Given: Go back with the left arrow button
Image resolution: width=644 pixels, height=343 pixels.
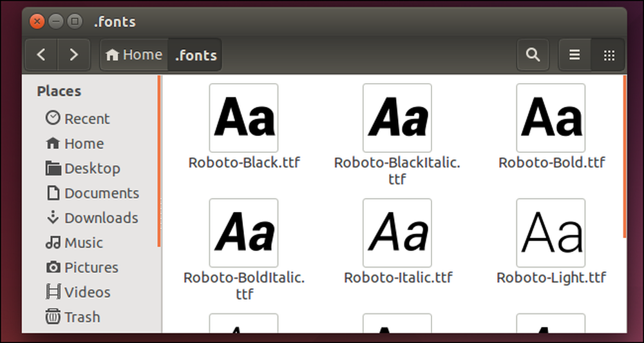Looking at the screenshot, I should [41, 55].
